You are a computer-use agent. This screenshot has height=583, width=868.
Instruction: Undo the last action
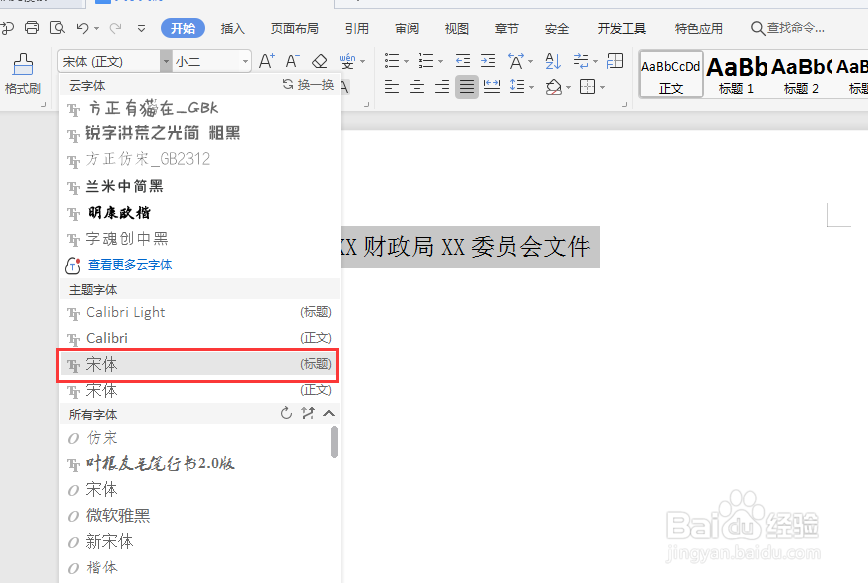(82, 28)
